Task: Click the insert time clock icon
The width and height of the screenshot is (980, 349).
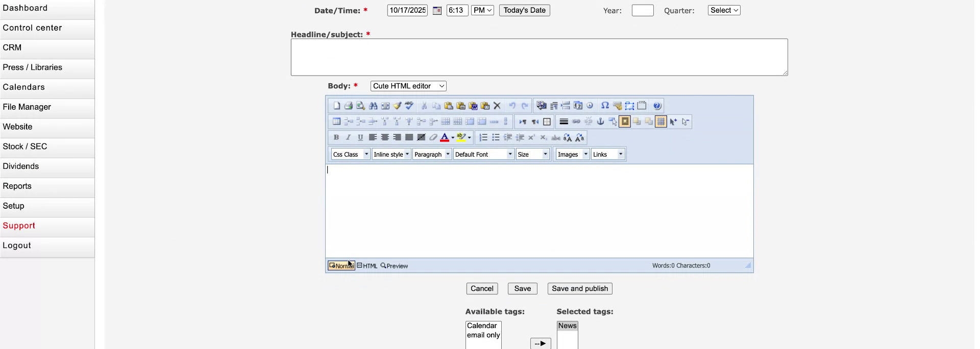Action: click(x=590, y=106)
